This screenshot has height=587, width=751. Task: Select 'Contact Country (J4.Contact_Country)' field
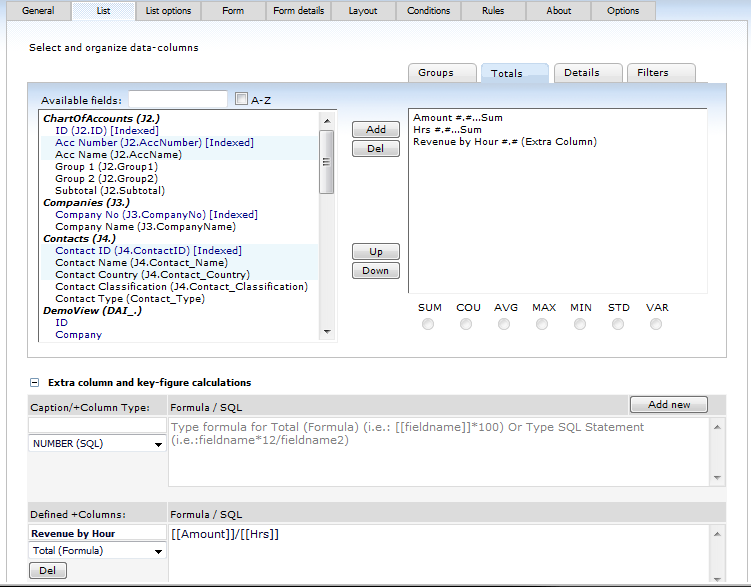pyautogui.click(x=152, y=274)
